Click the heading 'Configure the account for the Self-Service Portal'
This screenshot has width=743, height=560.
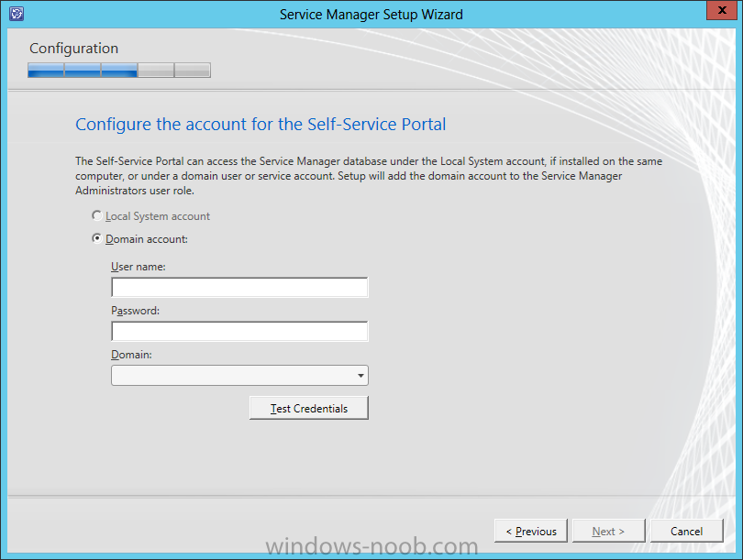point(261,124)
